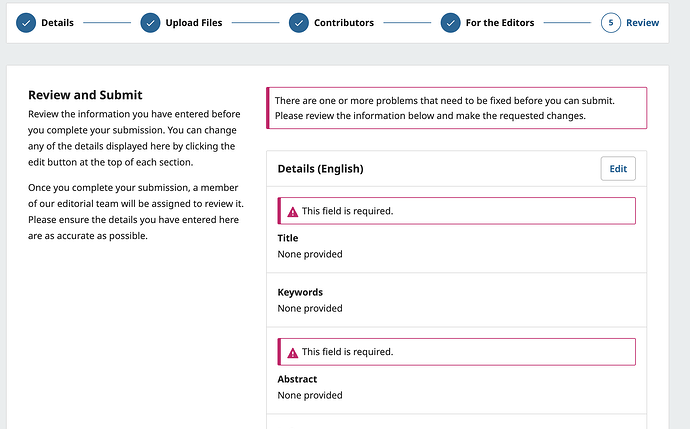This screenshot has width=690, height=429.
Task: Click the Review and Submit heading
Action: click(x=85, y=95)
